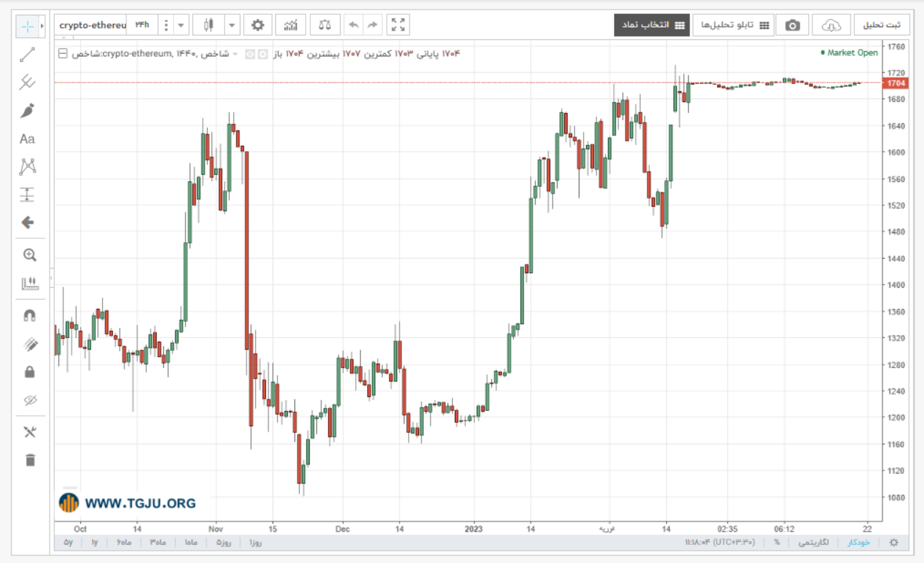Open the drawing tools wrench-and-pencil icon
Image resolution: width=924 pixels, height=563 pixels.
click(30, 432)
